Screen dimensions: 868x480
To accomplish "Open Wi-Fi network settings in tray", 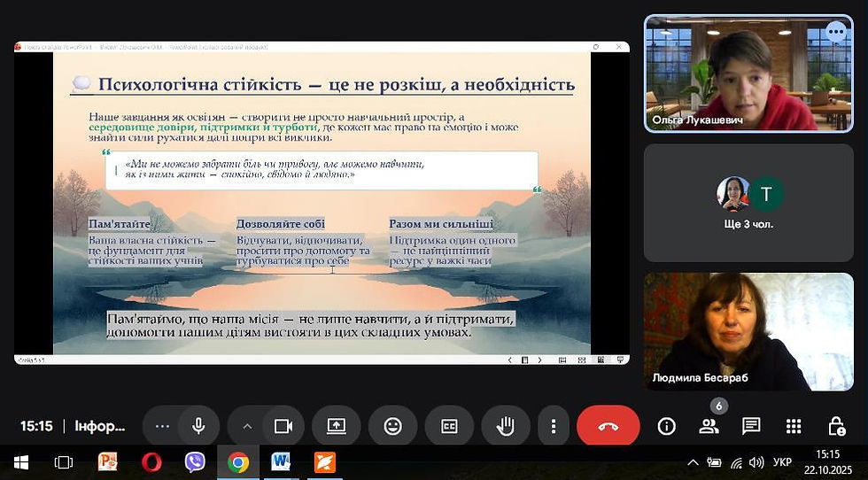I will click(x=736, y=462).
